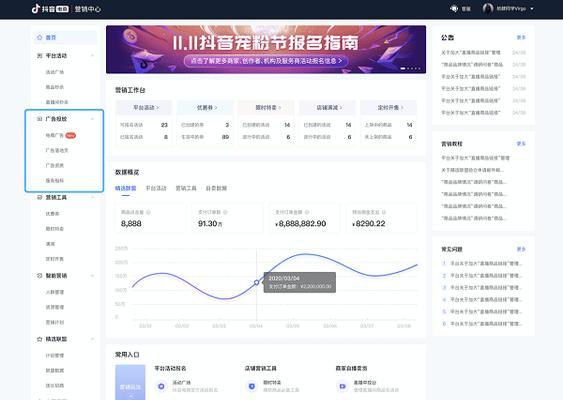This screenshot has height=400, width=563.
Task: Click the 11.11 抖音宠粉节 banner
Action: point(266,50)
